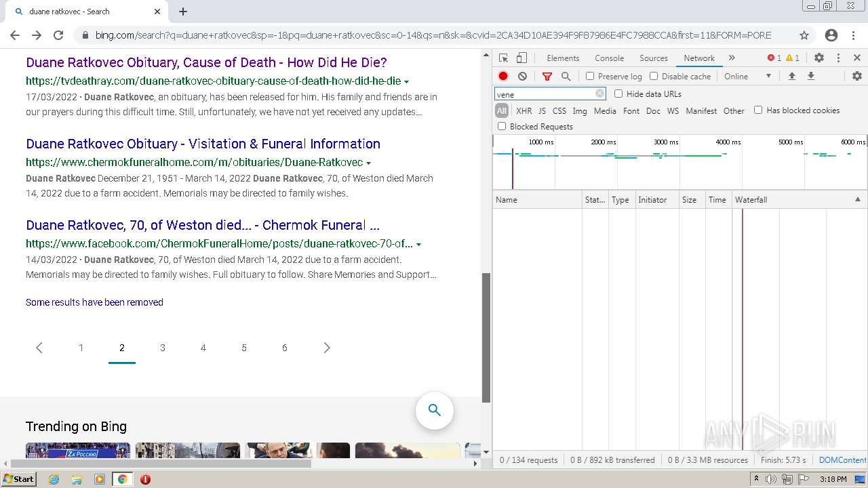Click the Export HAR download icon

(810, 77)
